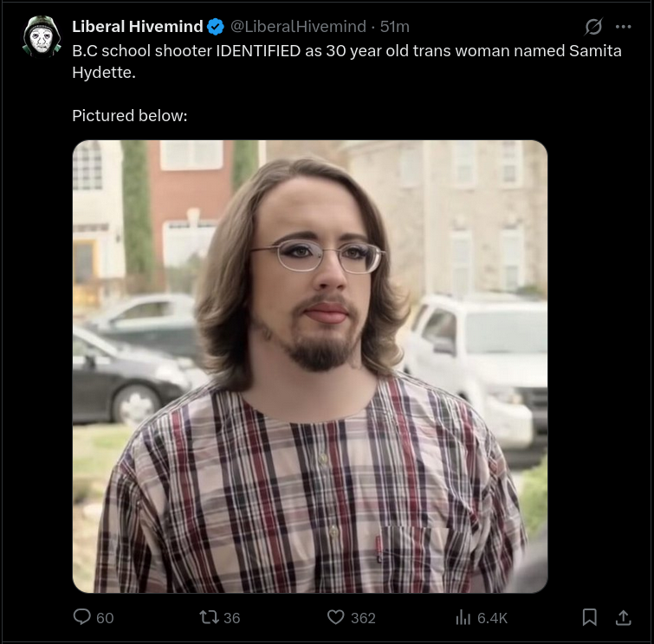This screenshot has height=644, width=654.
Task: Click the Liberal Hivemind display name
Action: click(x=137, y=27)
